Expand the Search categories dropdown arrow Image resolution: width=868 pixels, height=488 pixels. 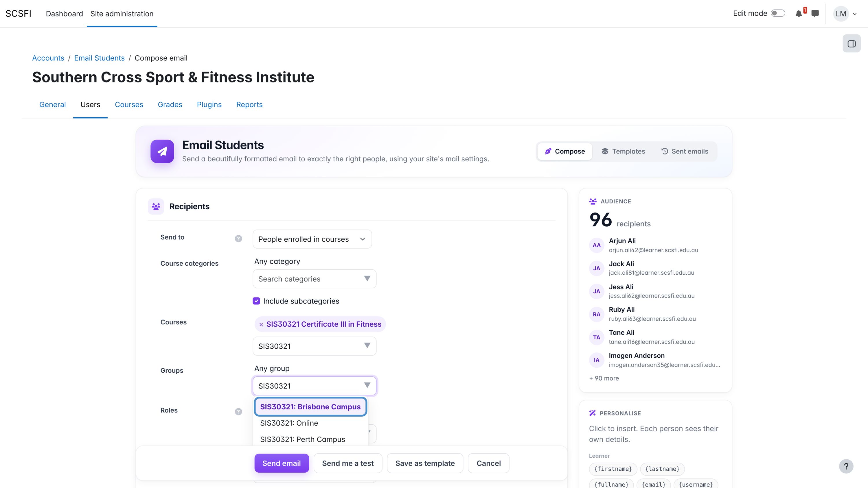[367, 278]
